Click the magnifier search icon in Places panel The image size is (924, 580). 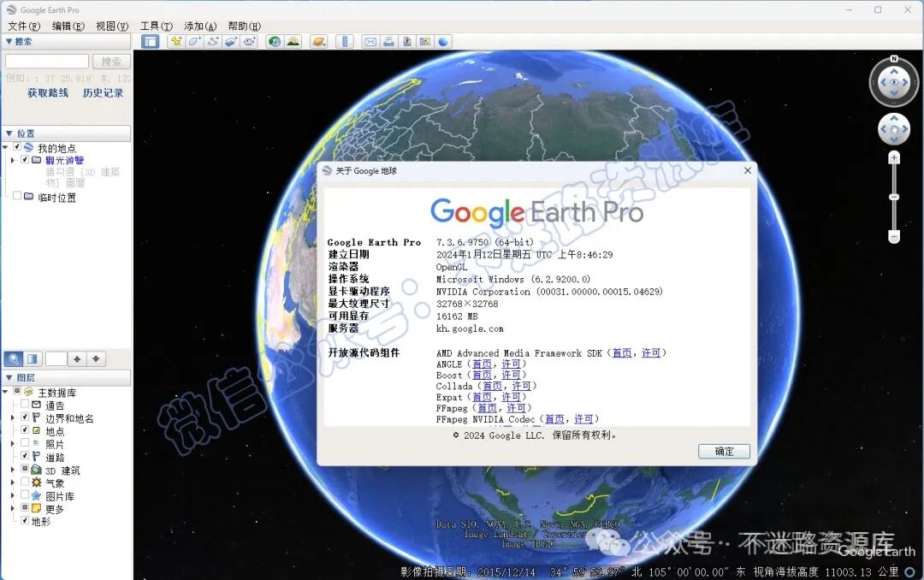(14, 358)
